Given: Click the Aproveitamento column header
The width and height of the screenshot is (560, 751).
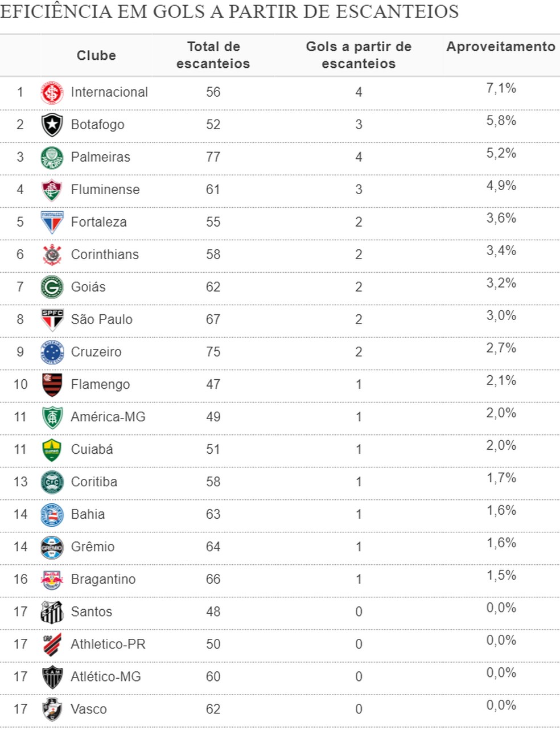Looking at the screenshot, I should (x=501, y=47).
